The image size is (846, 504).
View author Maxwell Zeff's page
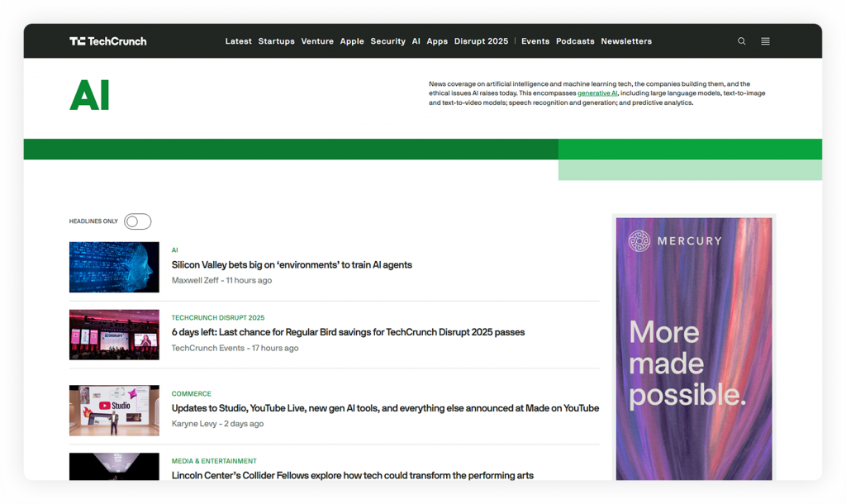[x=195, y=280]
